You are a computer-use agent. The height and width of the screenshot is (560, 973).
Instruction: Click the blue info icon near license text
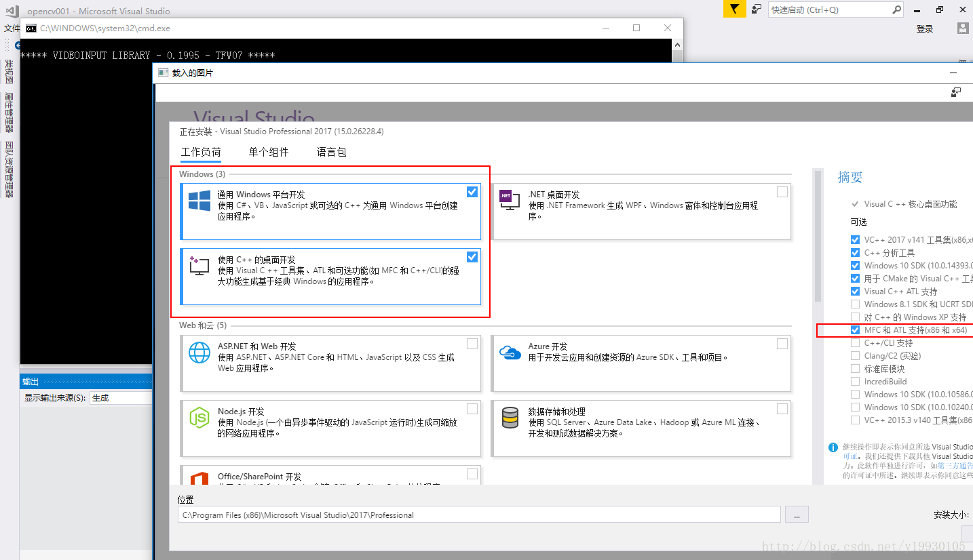833,447
